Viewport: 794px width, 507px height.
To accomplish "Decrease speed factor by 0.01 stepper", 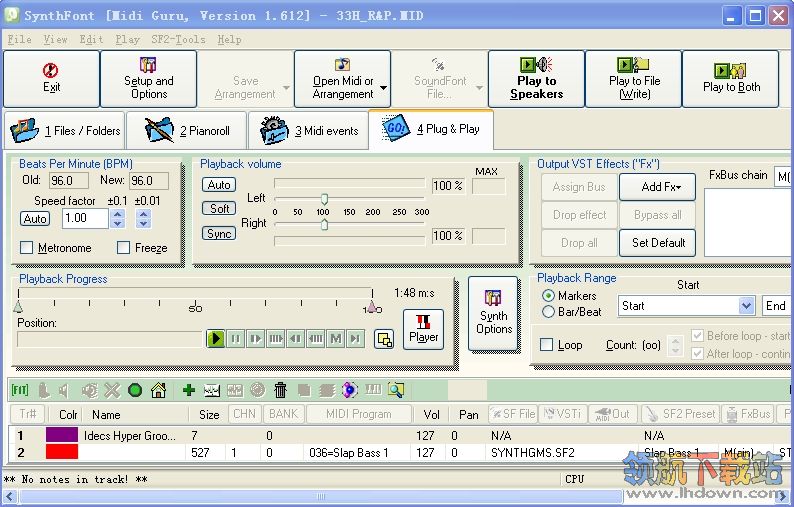I will (143, 223).
